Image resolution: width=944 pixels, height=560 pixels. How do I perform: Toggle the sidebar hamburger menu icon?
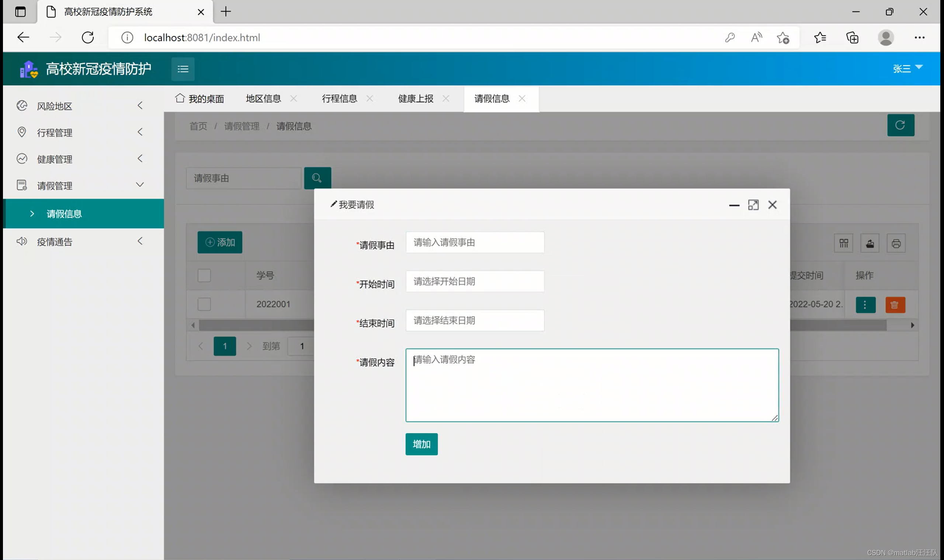[x=183, y=69]
